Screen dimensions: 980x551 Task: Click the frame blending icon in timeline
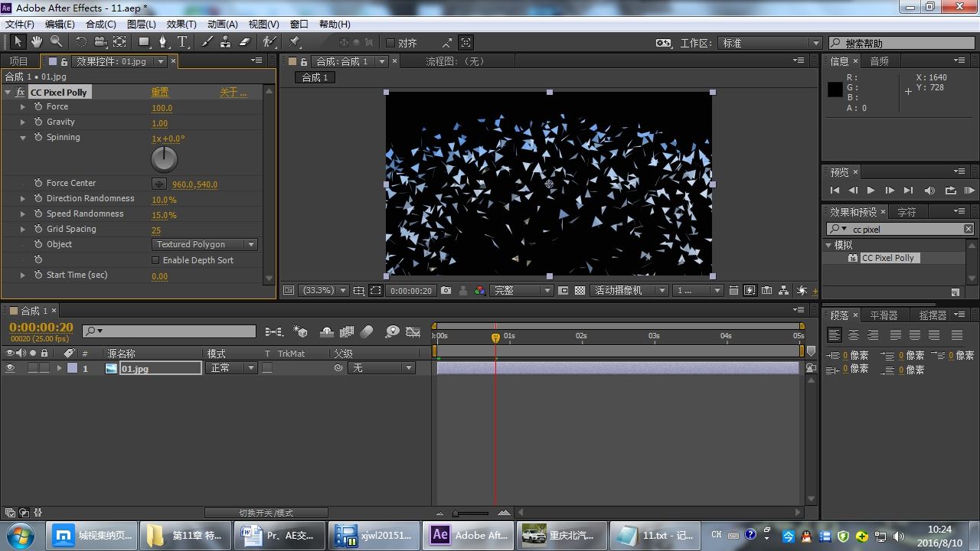(347, 331)
